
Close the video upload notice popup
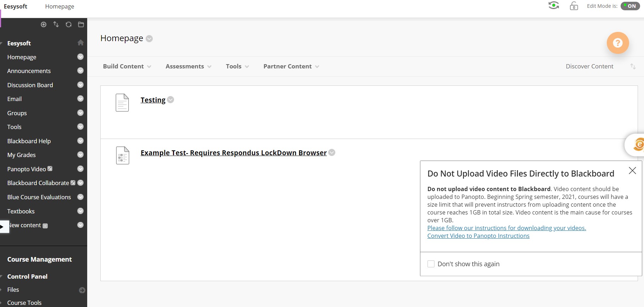pyautogui.click(x=632, y=171)
